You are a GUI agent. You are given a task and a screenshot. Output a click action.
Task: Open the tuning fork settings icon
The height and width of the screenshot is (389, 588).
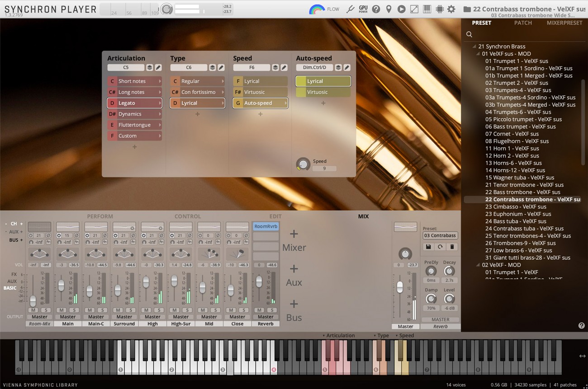pyautogui.click(x=351, y=9)
